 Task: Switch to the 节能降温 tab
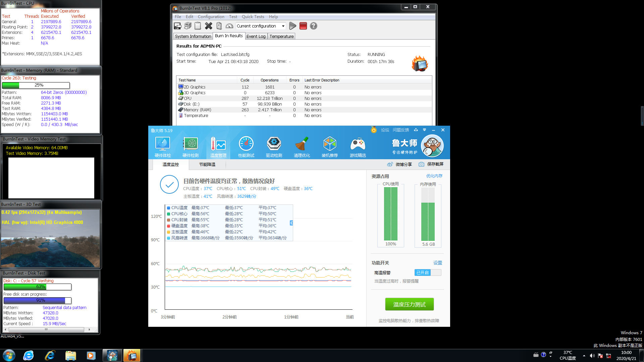point(207,164)
